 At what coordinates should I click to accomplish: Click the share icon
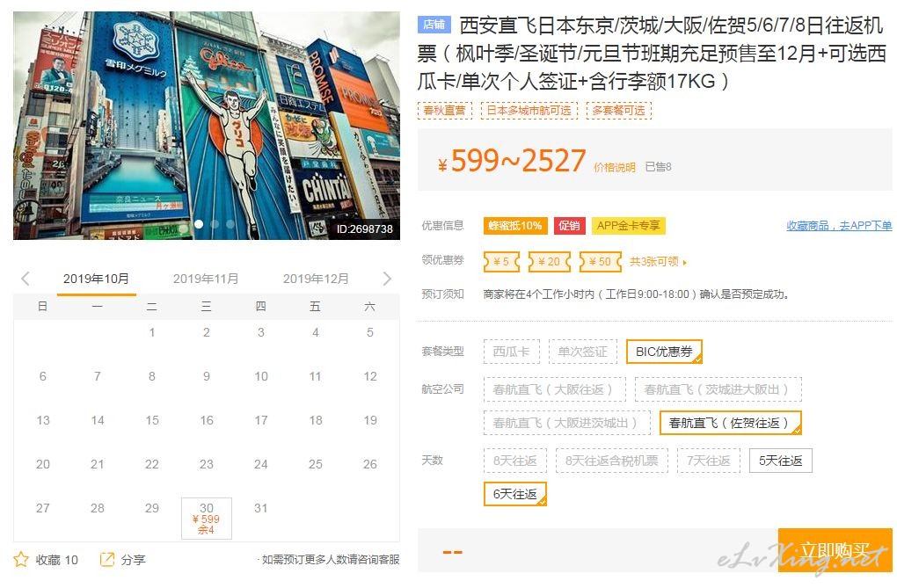[x=107, y=559]
